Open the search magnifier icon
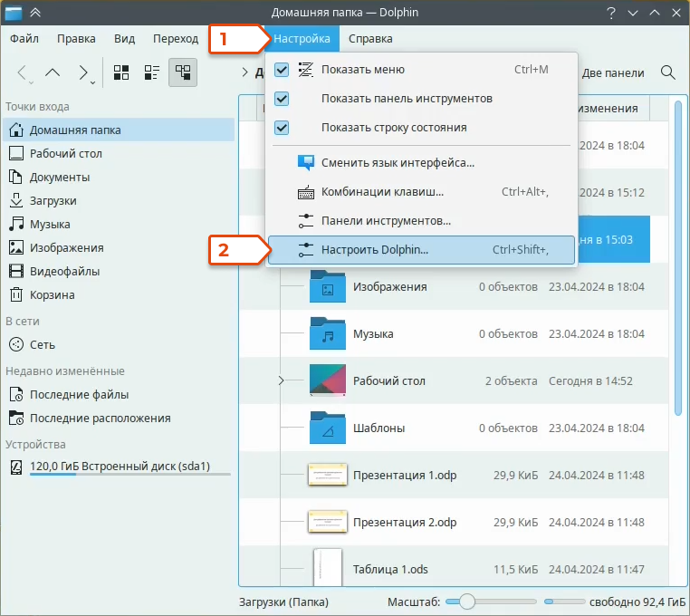This screenshot has height=616, width=690. click(x=667, y=72)
